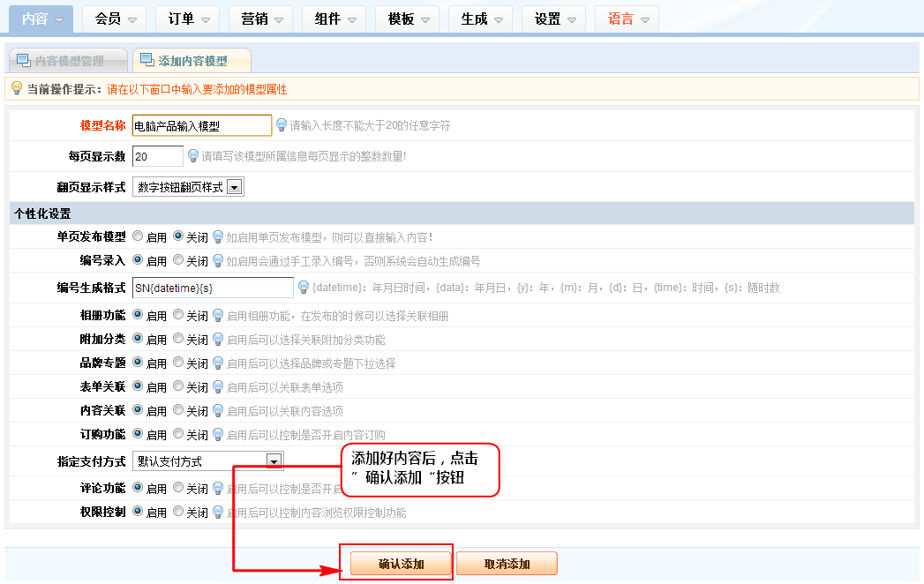This screenshot has height=584, width=924.
Task: Click the hint bulb icon in 权限控制 row
Action: point(218,512)
